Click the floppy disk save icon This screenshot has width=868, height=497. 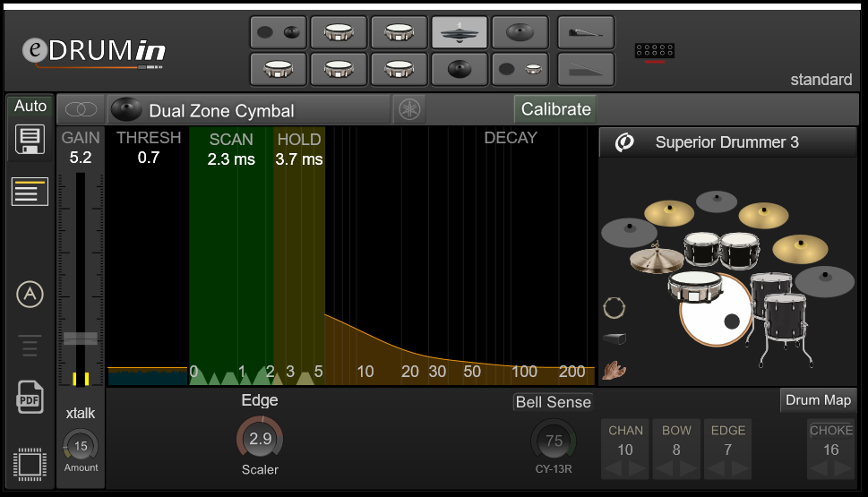[x=30, y=140]
